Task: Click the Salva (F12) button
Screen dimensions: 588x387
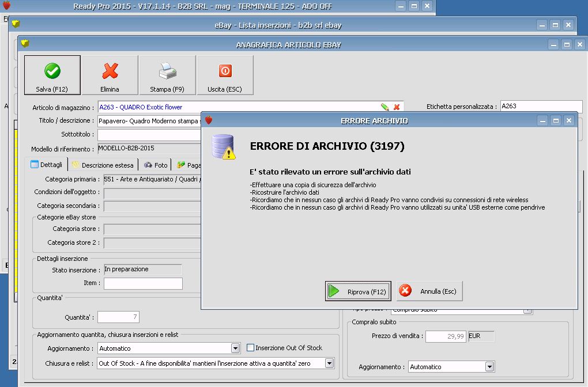Action: [x=52, y=75]
